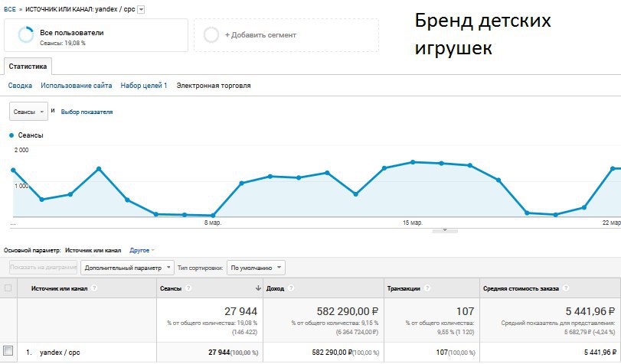Click the Все пользователи donut chart icon
Image resolution: width=621 pixels, height=364 pixels.
(x=26, y=35)
